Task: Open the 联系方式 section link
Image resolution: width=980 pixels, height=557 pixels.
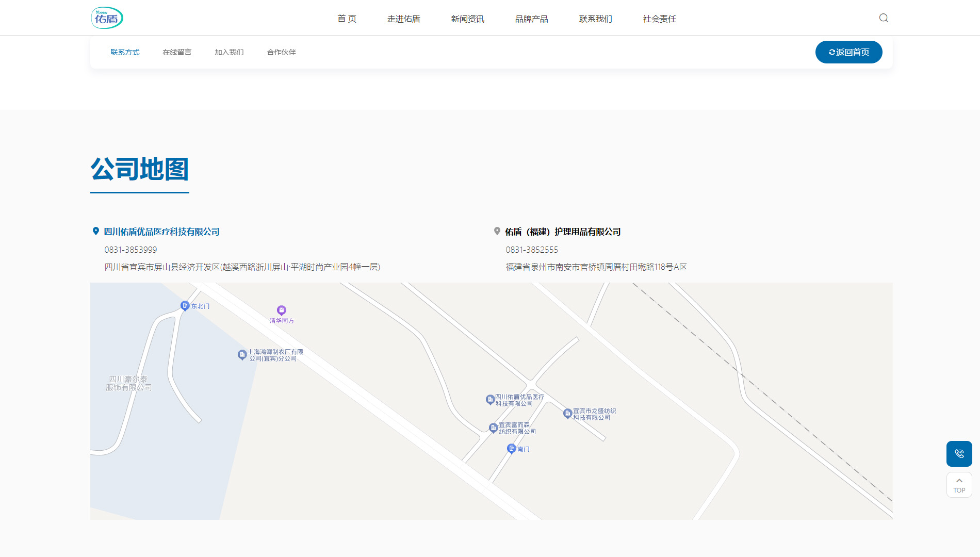Action: [125, 52]
